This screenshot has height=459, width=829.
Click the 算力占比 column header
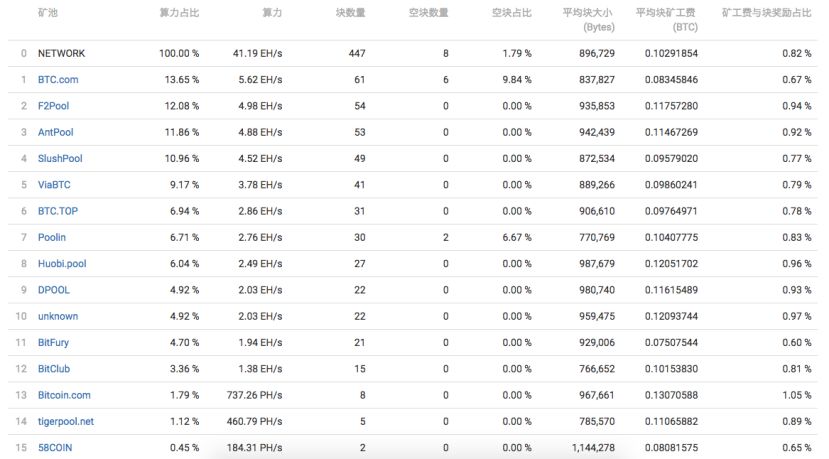click(179, 13)
